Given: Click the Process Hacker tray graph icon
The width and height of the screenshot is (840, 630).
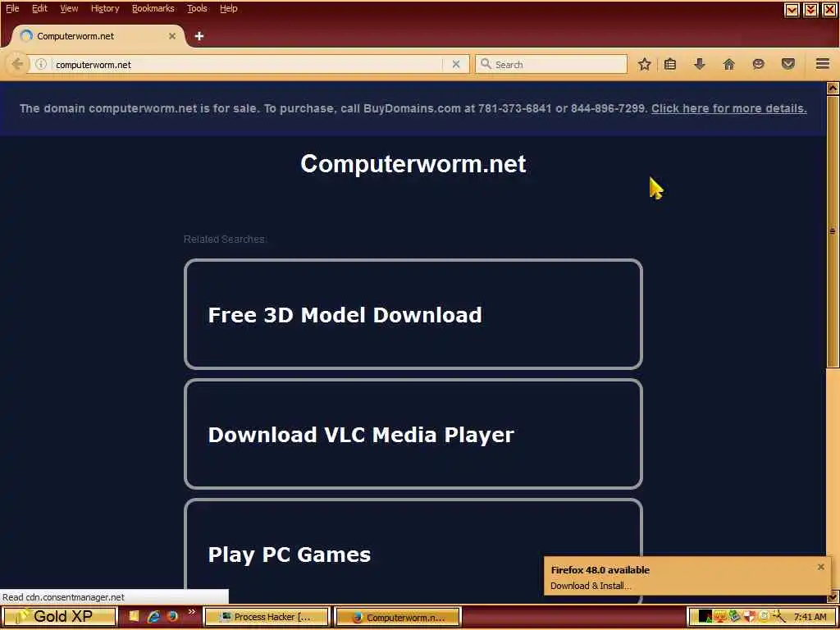Looking at the screenshot, I should [705, 617].
